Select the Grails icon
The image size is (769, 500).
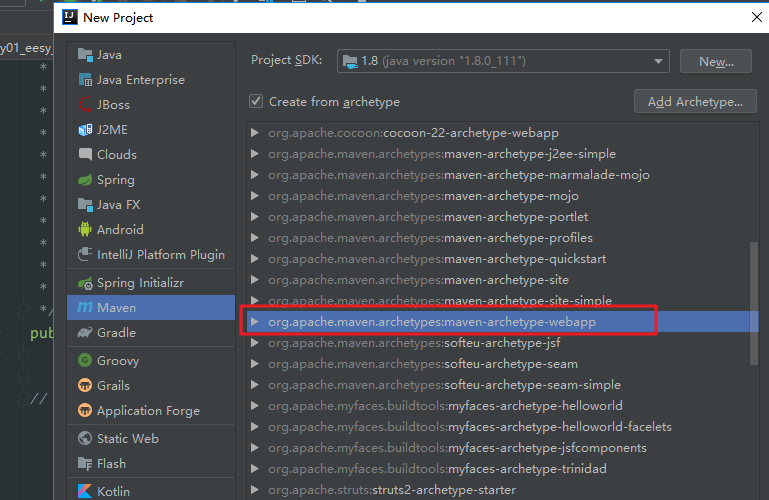click(85, 386)
